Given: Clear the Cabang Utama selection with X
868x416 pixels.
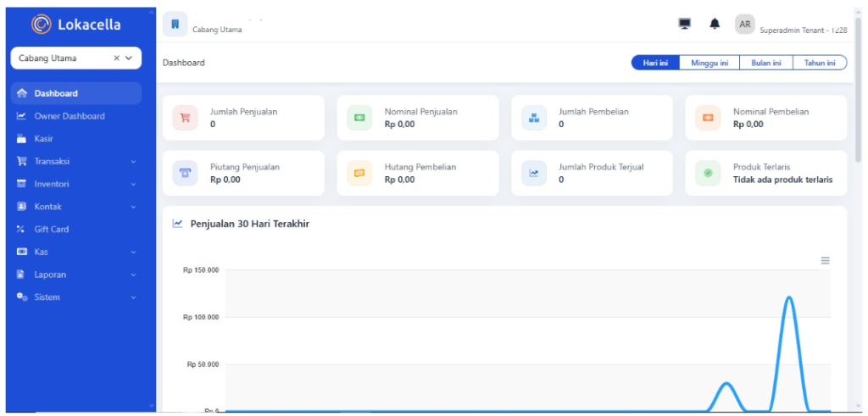Looking at the screenshot, I should click(x=117, y=58).
